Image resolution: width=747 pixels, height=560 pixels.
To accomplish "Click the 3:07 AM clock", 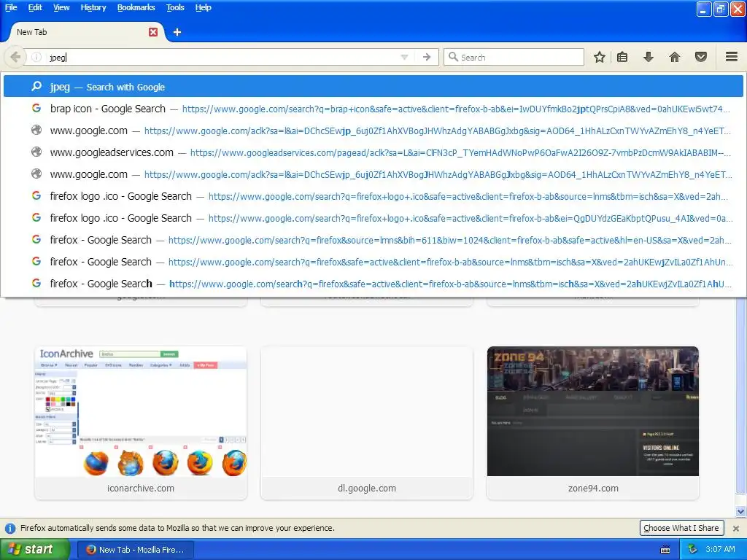I will pos(720,549).
